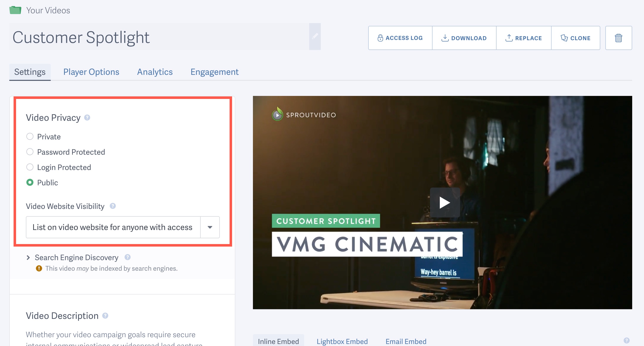Switch to Lightbox Embed
644x346 pixels.
pos(342,341)
